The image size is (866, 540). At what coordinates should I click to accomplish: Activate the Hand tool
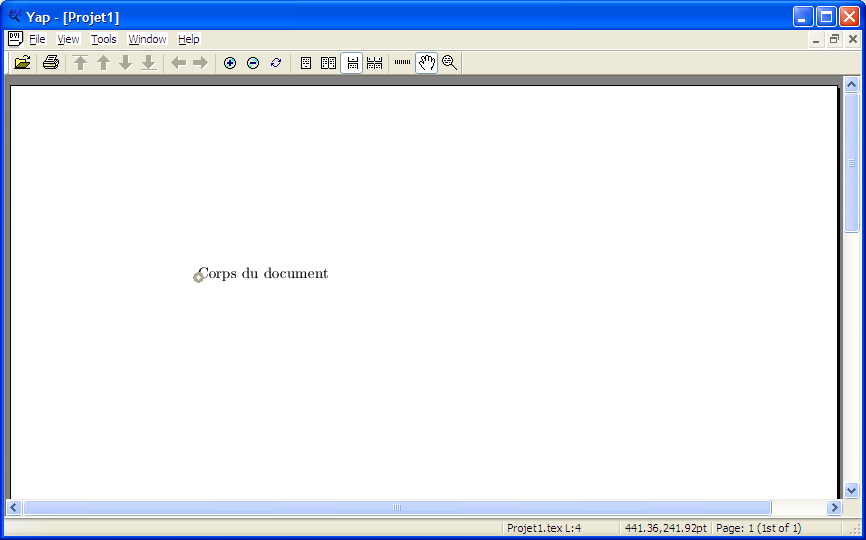point(426,63)
